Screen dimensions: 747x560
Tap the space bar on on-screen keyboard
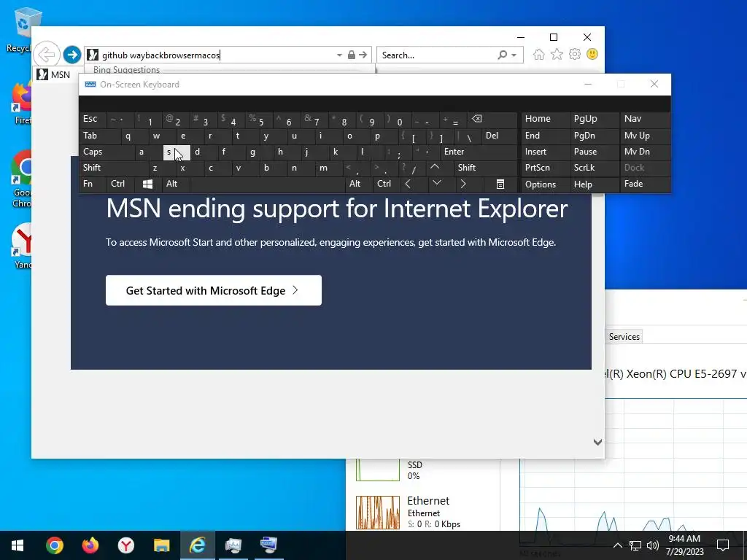(267, 184)
